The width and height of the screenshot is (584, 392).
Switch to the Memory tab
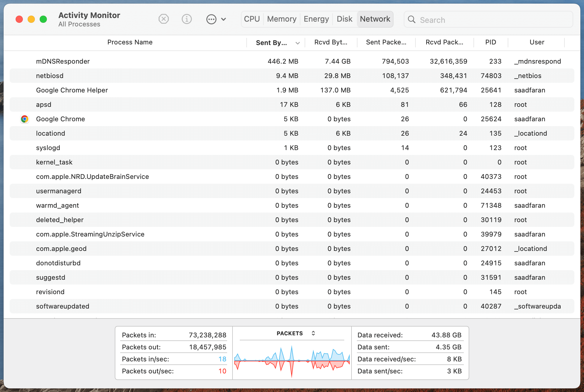282,19
